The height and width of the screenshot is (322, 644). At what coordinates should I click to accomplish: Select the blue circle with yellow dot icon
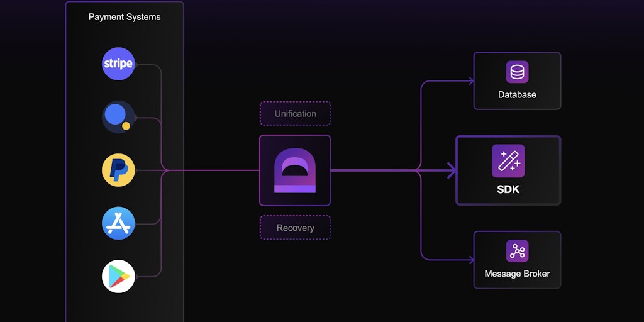118,117
